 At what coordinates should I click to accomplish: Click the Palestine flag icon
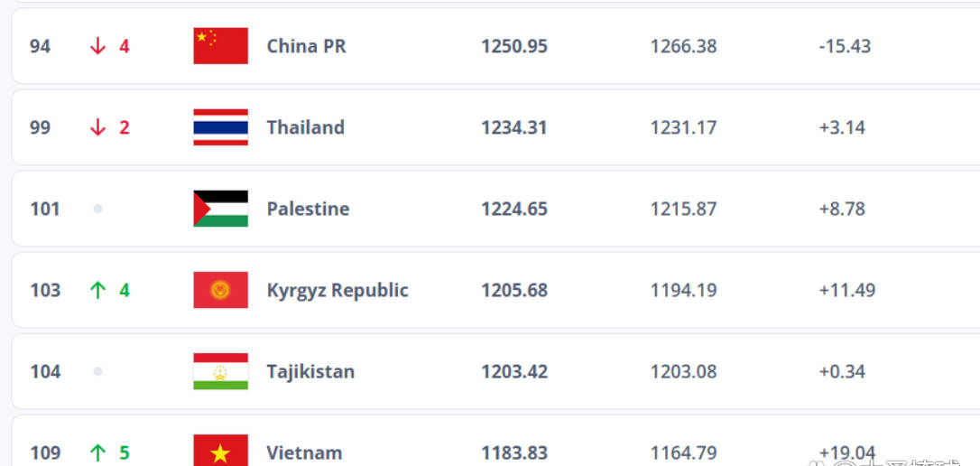coord(220,209)
